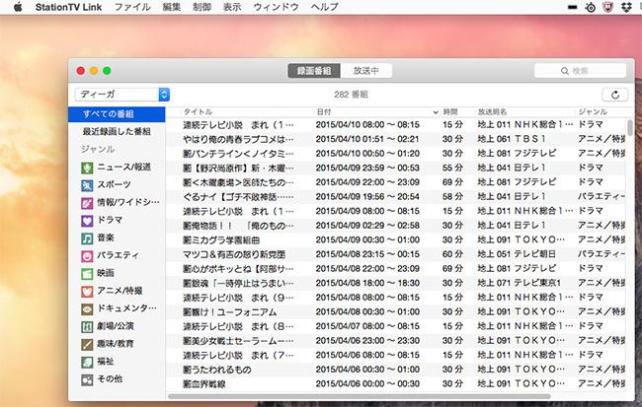Click date 2015/04/09 22:00 ~ 23:09

[368, 182]
